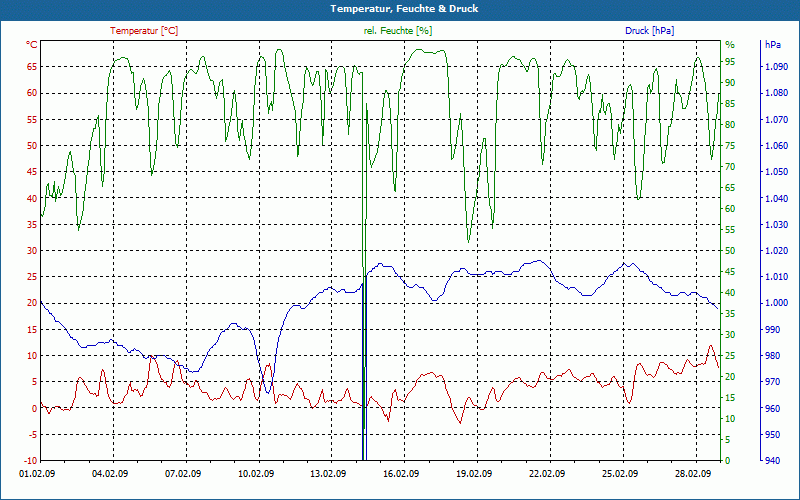Click the red '°C' axis unit label
800x500 pixels.
[x=32, y=45]
